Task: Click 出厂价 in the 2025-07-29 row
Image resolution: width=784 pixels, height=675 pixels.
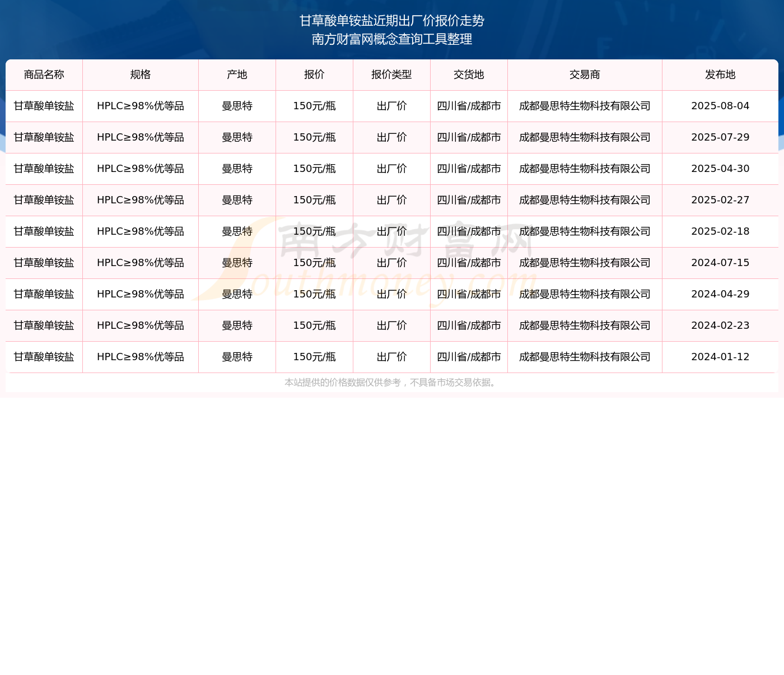Action: click(x=391, y=137)
